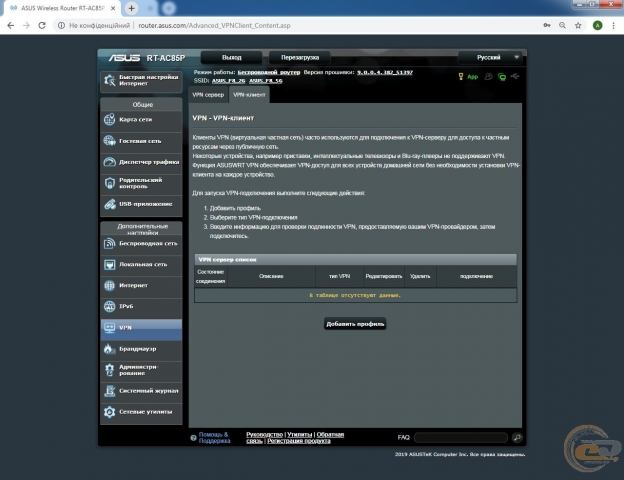Click the подключение column header
Image resolution: width=624 pixels, height=480 pixels.
tap(476, 276)
